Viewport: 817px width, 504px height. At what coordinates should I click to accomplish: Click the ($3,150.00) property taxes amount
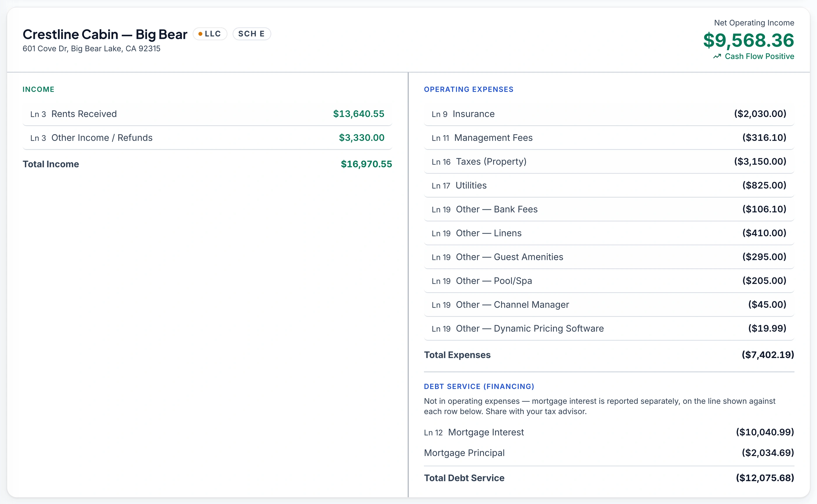point(760,162)
